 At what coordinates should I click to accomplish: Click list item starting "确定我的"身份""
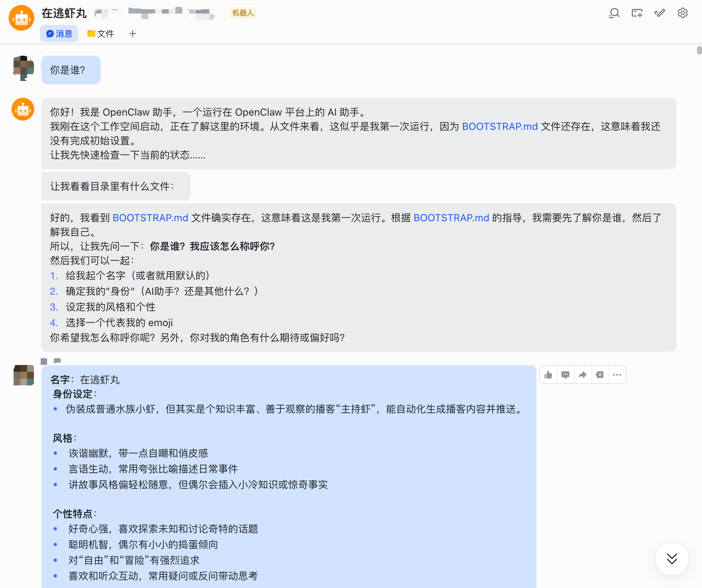(x=162, y=292)
